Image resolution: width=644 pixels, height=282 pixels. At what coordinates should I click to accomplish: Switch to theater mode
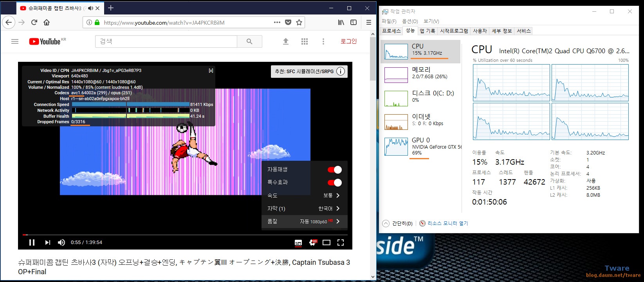point(327,242)
